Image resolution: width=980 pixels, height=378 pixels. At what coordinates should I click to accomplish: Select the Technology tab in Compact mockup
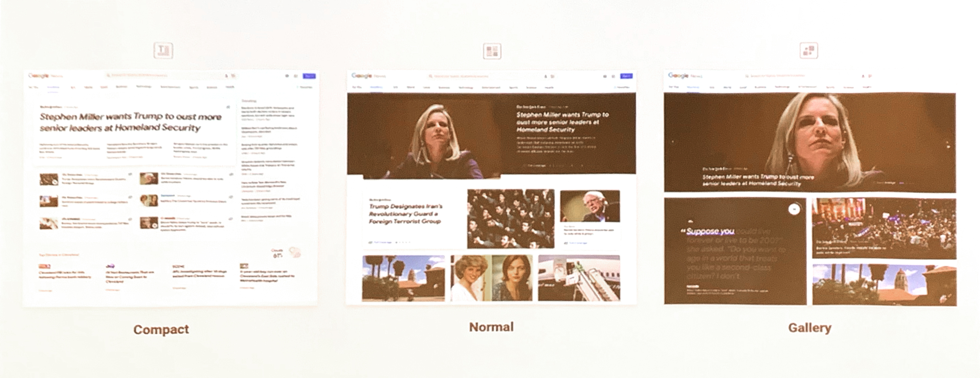coord(144,87)
